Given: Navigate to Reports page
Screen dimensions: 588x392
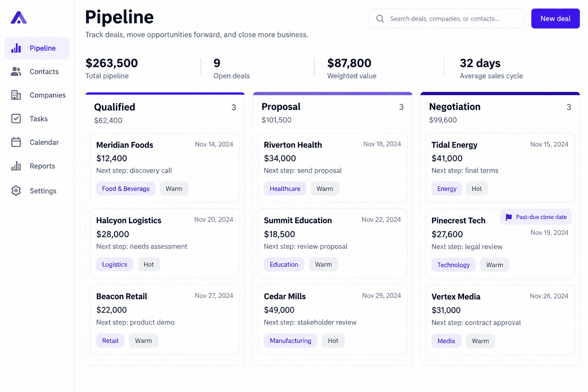Looking at the screenshot, I should (x=37, y=166).
